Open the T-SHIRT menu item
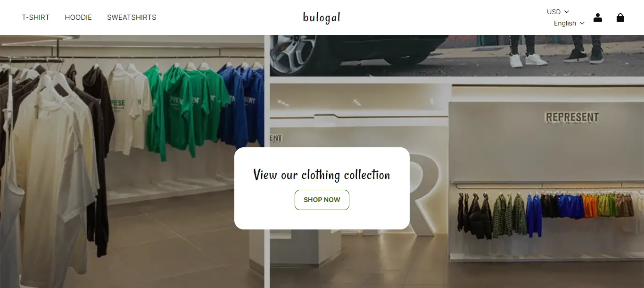This screenshot has width=644, height=288. [x=36, y=17]
